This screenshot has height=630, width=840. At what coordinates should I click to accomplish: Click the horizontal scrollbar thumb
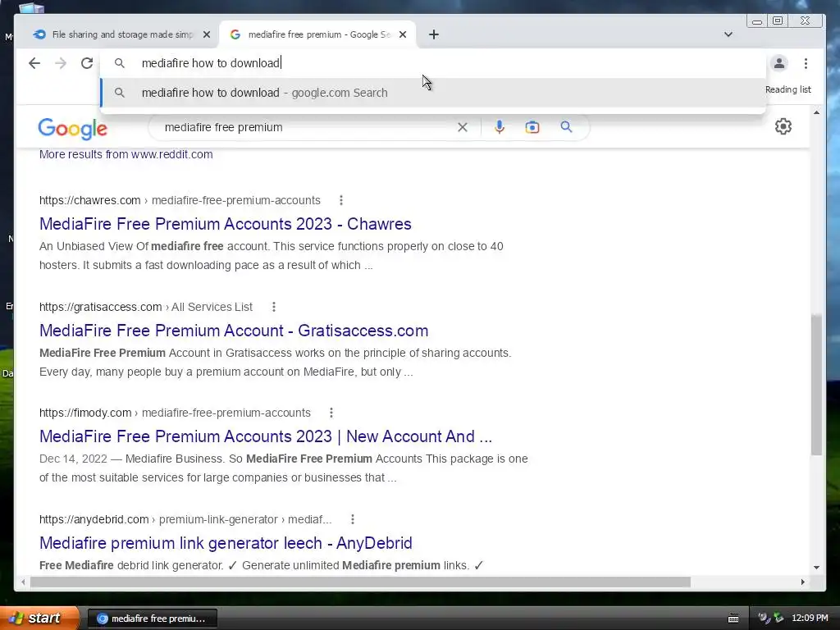click(x=360, y=582)
